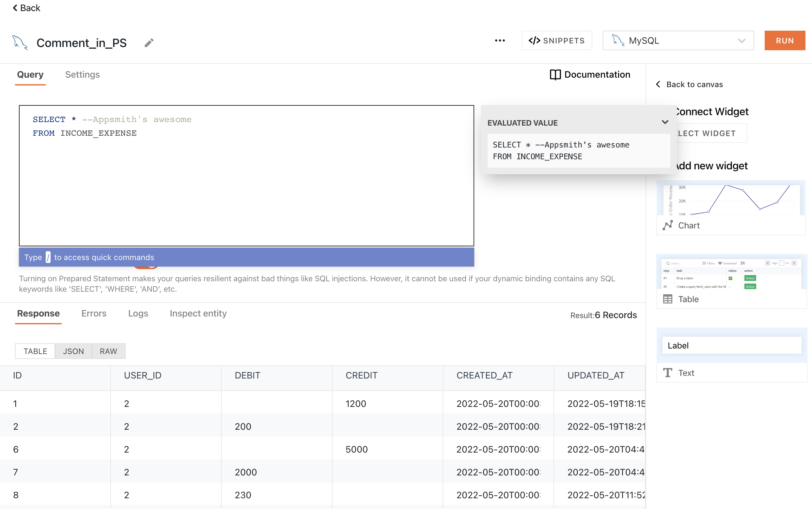Open the three-dots more options menu
The image size is (812, 509).
[x=500, y=41]
